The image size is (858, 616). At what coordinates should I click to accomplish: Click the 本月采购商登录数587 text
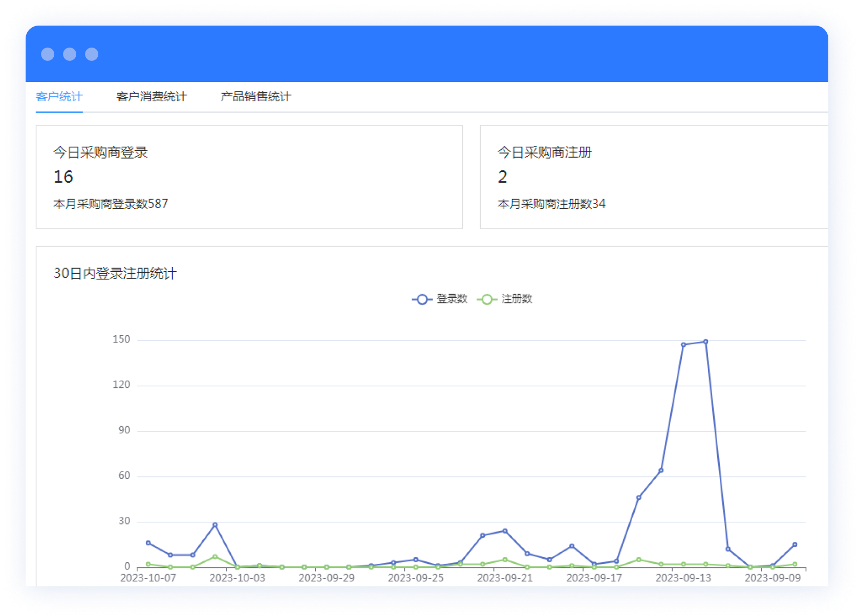click(111, 204)
